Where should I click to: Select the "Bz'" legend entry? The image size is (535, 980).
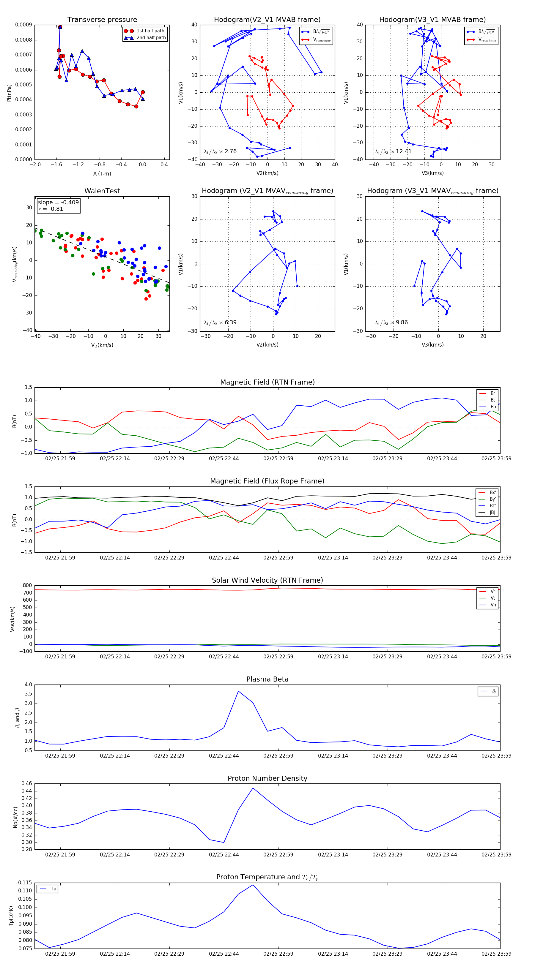coord(487,506)
